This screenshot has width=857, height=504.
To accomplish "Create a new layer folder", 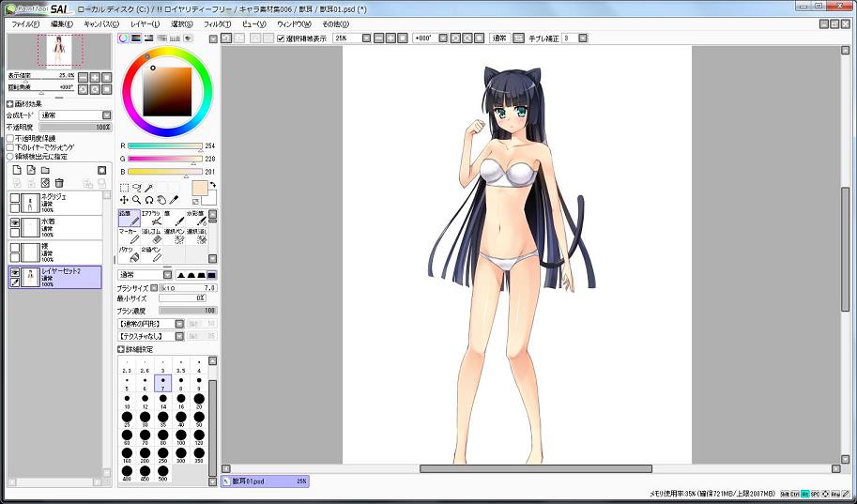I will (x=44, y=170).
